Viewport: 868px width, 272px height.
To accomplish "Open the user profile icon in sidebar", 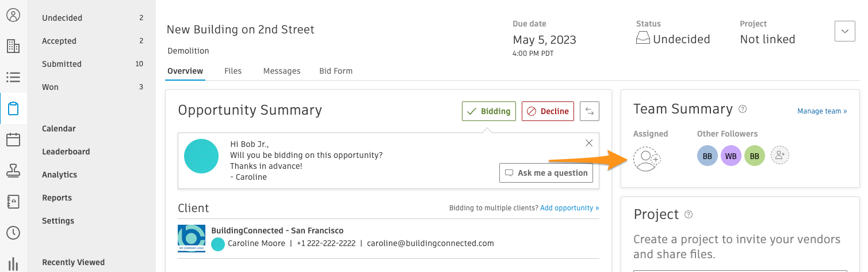I will tap(13, 15).
